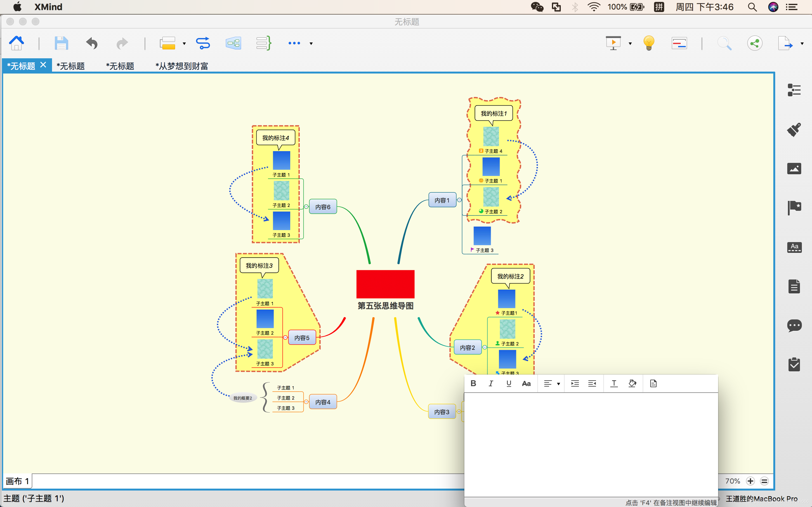
Task: Insert a relationship line from toolbar
Action: (203, 43)
